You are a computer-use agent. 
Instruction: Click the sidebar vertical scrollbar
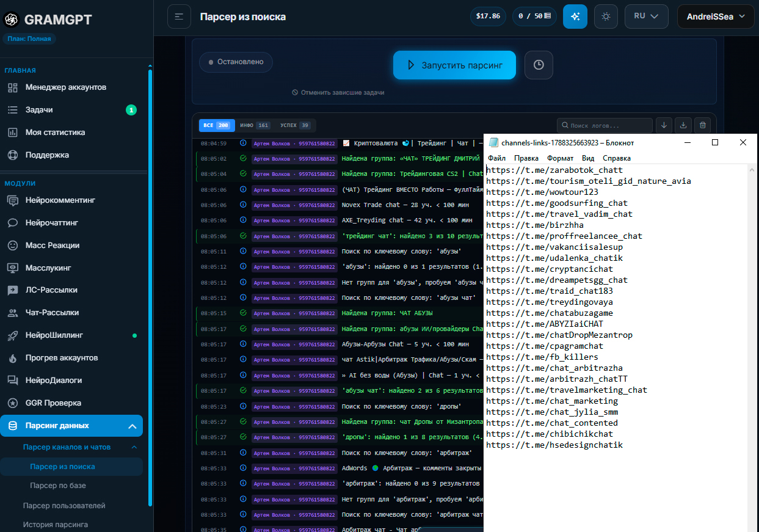(x=150, y=287)
